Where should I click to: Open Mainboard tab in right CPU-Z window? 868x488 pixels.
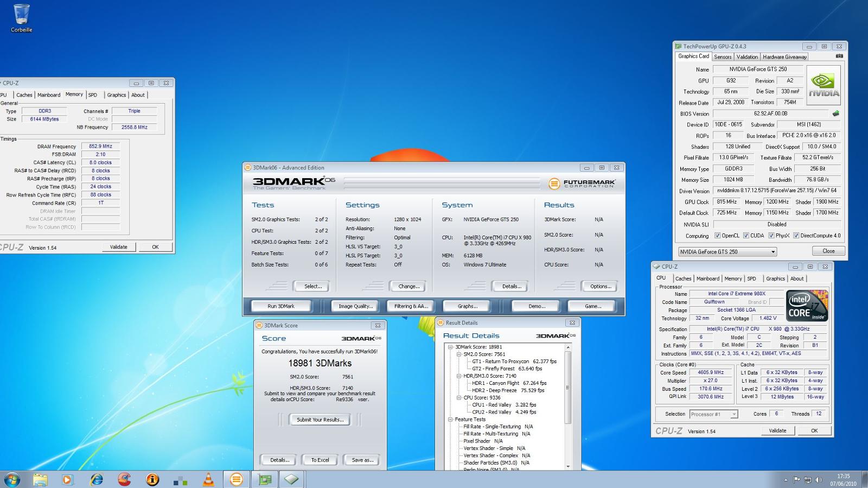(707, 278)
